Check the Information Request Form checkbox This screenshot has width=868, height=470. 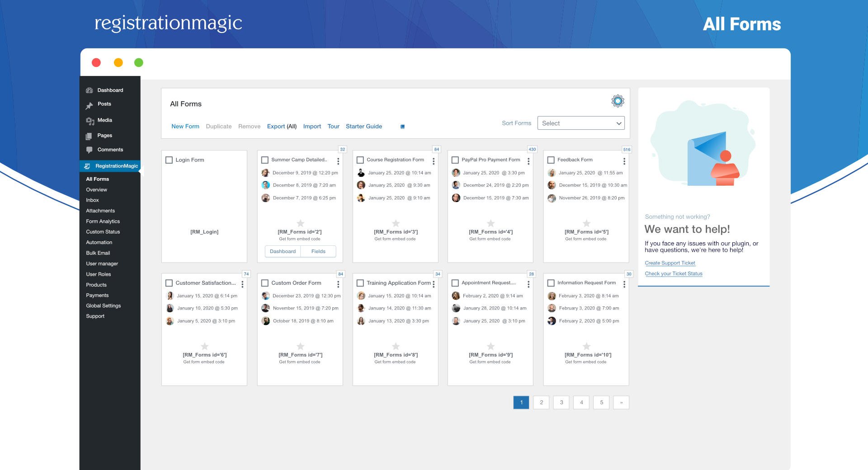coord(551,283)
